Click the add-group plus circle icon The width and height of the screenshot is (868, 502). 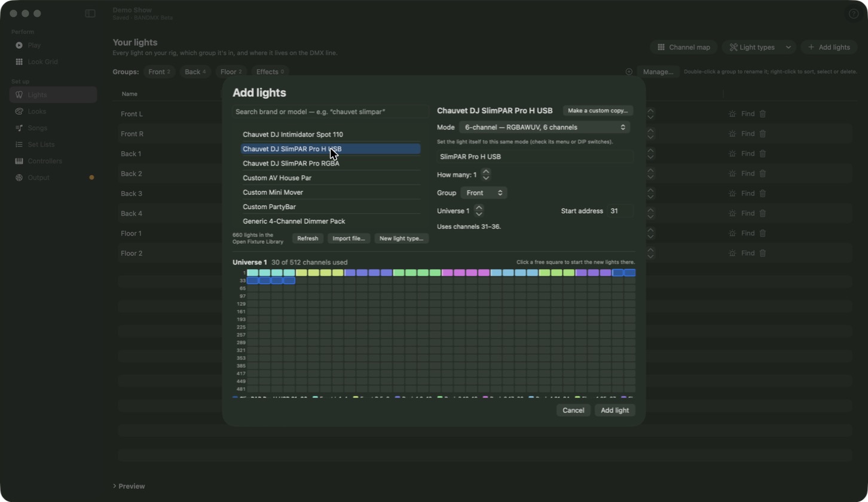[629, 72]
